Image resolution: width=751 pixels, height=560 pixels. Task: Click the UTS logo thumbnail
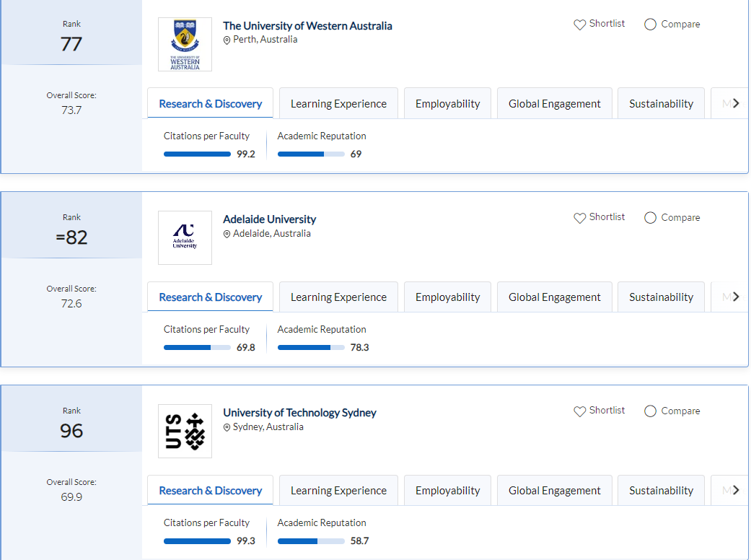point(185,431)
